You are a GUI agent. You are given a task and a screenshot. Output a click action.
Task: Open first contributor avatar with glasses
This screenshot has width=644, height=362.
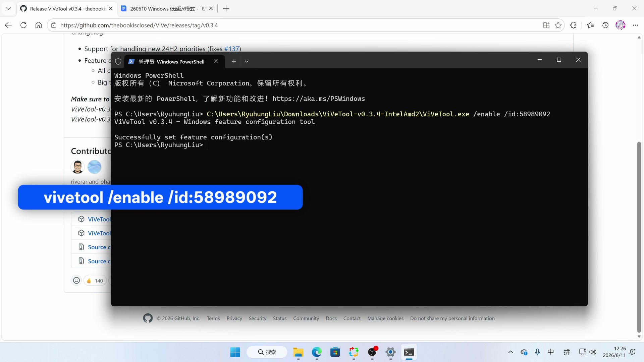[x=77, y=167]
